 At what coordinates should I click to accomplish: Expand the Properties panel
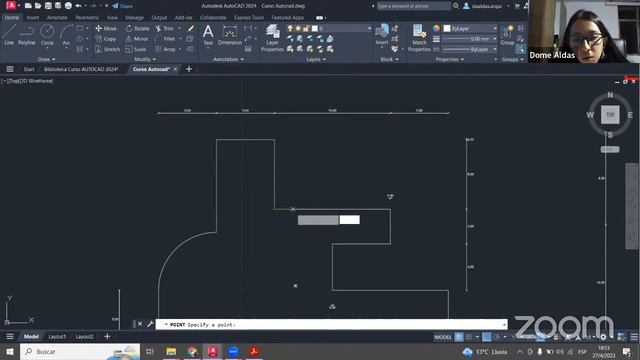click(449, 59)
